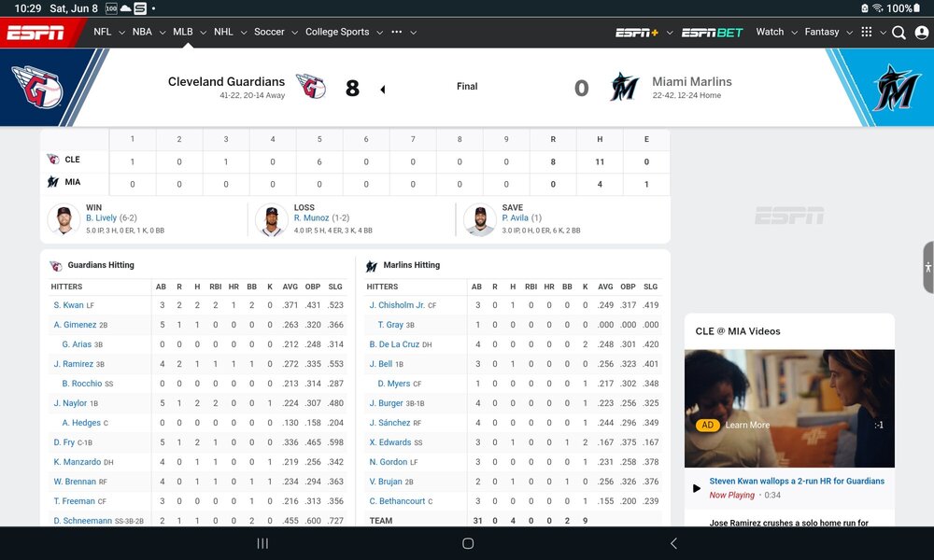Click the Guardians logo beside the score
The image size is (934, 560).
coord(312,87)
